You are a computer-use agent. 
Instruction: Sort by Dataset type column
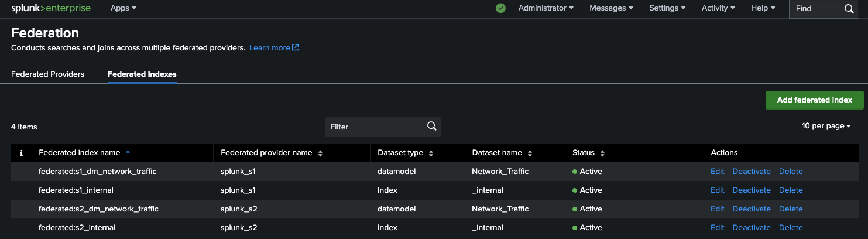(405, 153)
